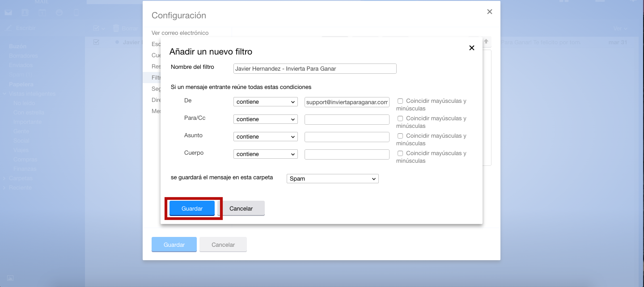The height and width of the screenshot is (287, 644).
Task: Click the trash Borrar icon
Action: (116, 28)
